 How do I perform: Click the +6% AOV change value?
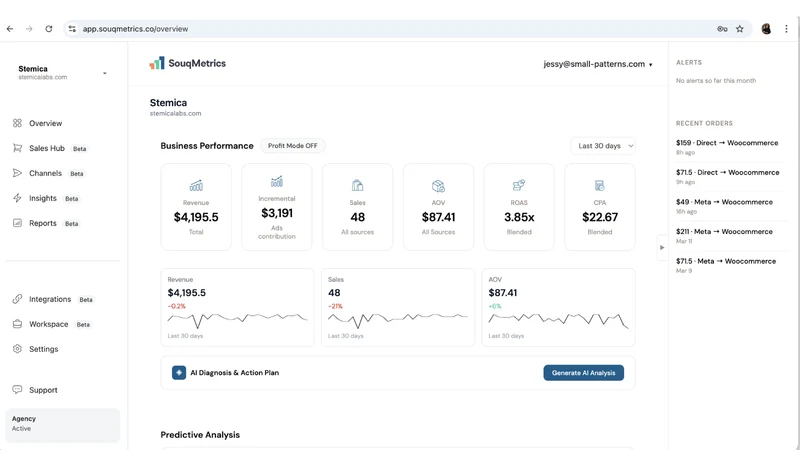495,306
